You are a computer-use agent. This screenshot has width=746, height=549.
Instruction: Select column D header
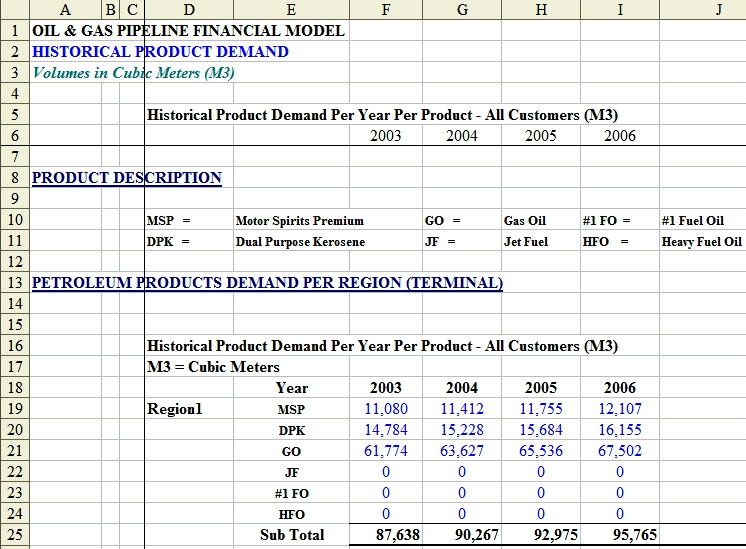189,10
